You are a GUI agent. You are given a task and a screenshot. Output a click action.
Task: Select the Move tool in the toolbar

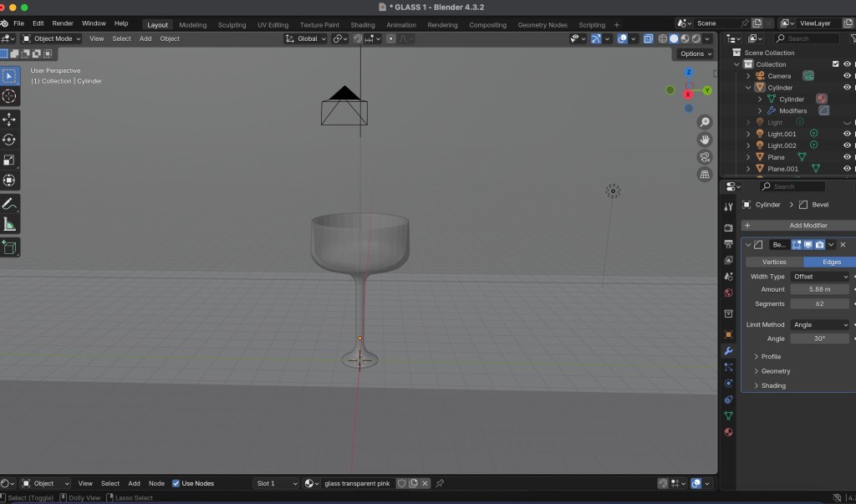(x=9, y=120)
